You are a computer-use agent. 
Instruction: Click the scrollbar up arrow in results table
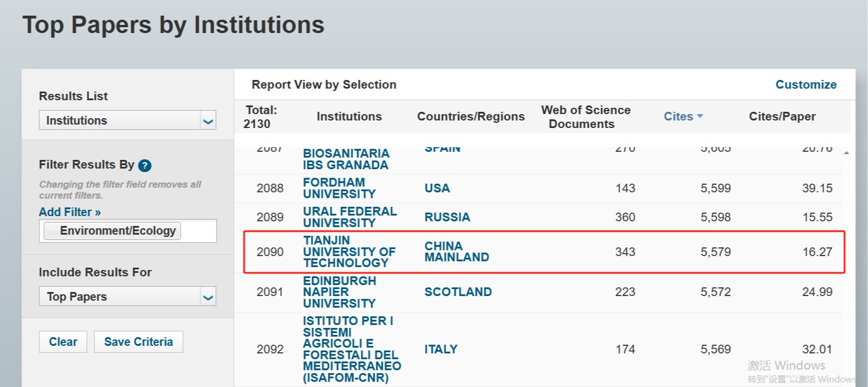(x=847, y=153)
